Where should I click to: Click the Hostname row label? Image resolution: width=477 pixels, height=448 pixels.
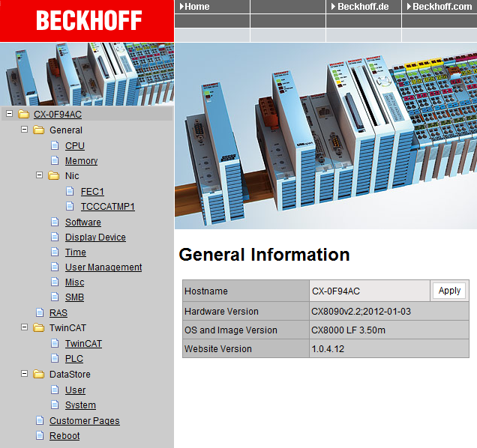206,291
